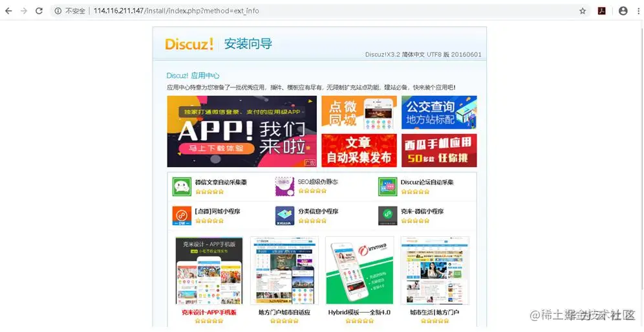Image resolution: width=644 pixels, height=332 pixels.
Task: Open the user profile avatar icon
Action: coord(623,11)
